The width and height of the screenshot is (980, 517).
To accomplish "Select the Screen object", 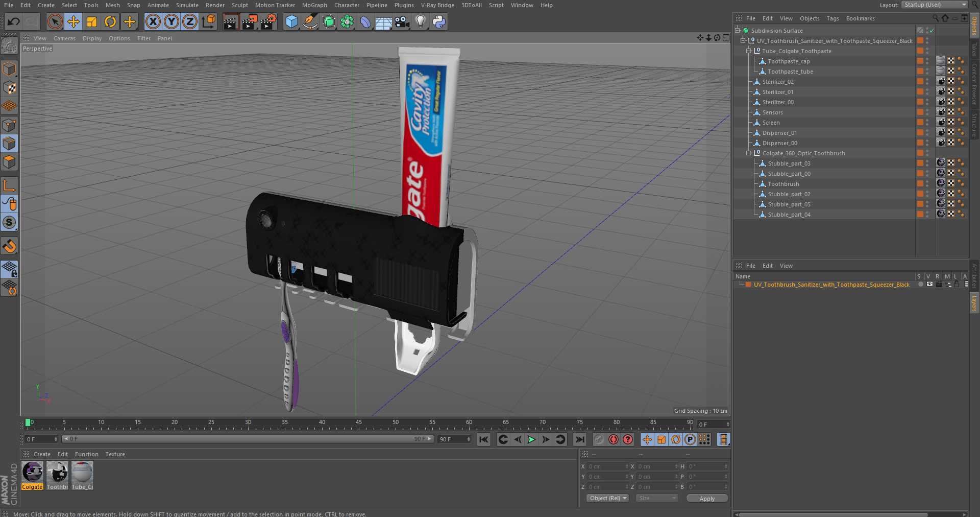I will 771,123.
